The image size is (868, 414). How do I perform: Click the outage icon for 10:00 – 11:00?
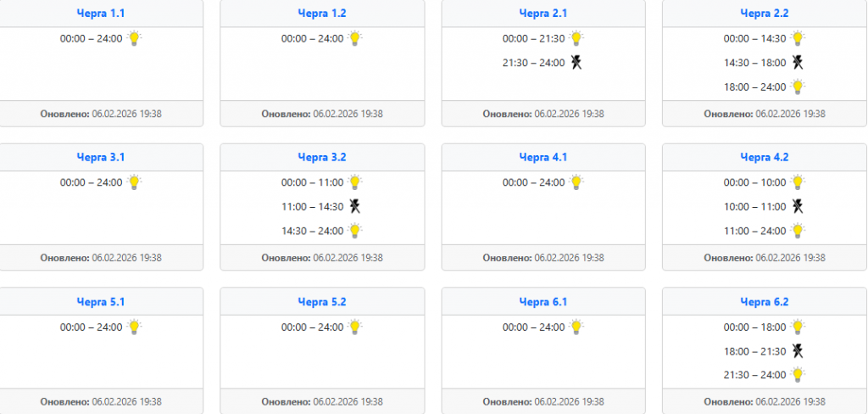(798, 206)
